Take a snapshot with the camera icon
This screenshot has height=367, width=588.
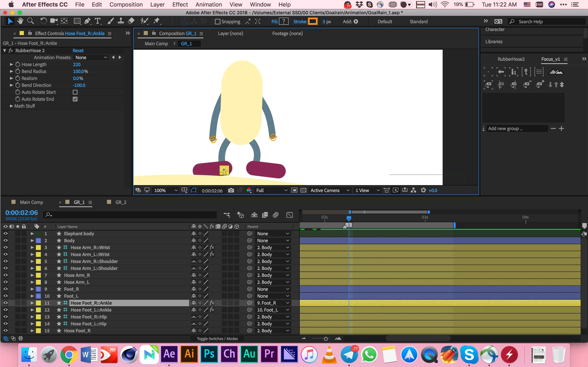tap(231, 191)
